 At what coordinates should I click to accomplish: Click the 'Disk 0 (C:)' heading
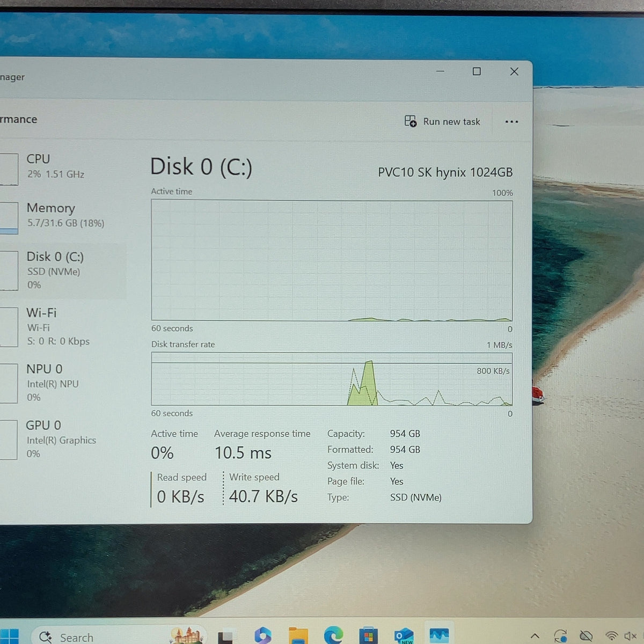[201, 167]
